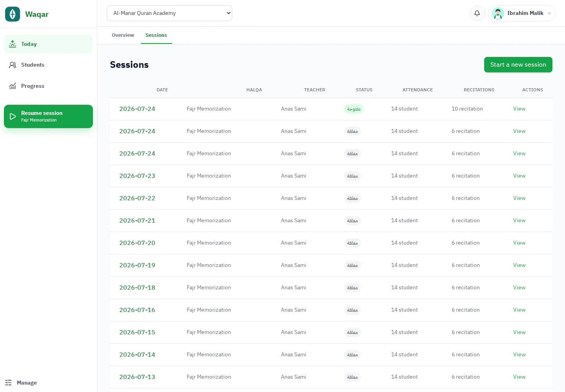Click the Today sunrise icon
Viewport: 565px width, 392px height.
(x=13, y=44)
